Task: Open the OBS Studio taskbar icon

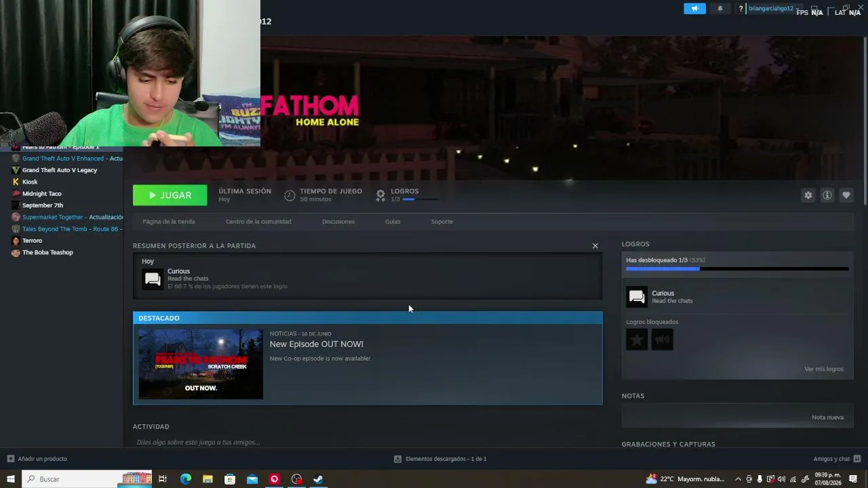Action: click(x=296, y=479)
